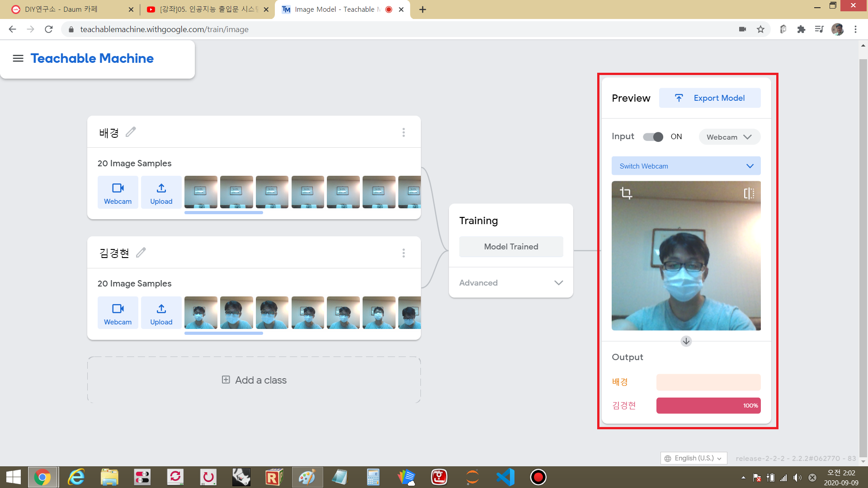This screenshot has width=868, height=488.
Task: Click the Export Model button
Action: click(710, 98)
